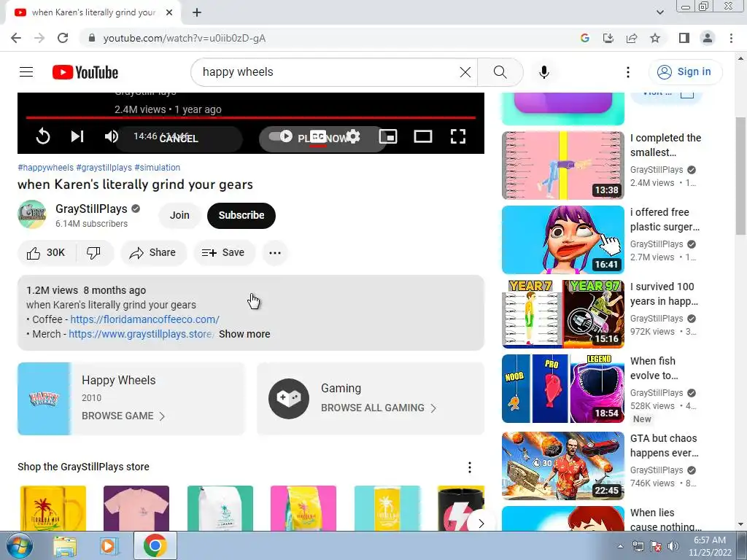Open 'GTA but chaos happens' video thumbnail
This screenshot has width=747, height=560.
(x=562, y=466)
